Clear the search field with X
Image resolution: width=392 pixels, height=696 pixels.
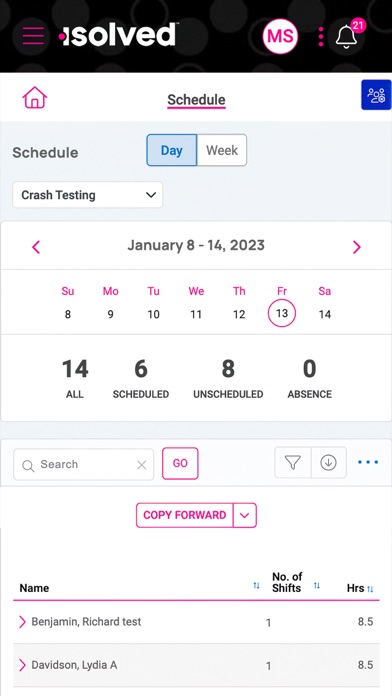pos(142,465)
